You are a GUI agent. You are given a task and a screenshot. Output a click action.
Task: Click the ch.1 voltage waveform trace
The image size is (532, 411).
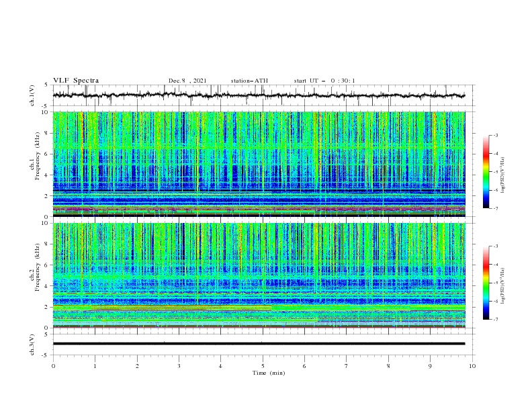259,95
